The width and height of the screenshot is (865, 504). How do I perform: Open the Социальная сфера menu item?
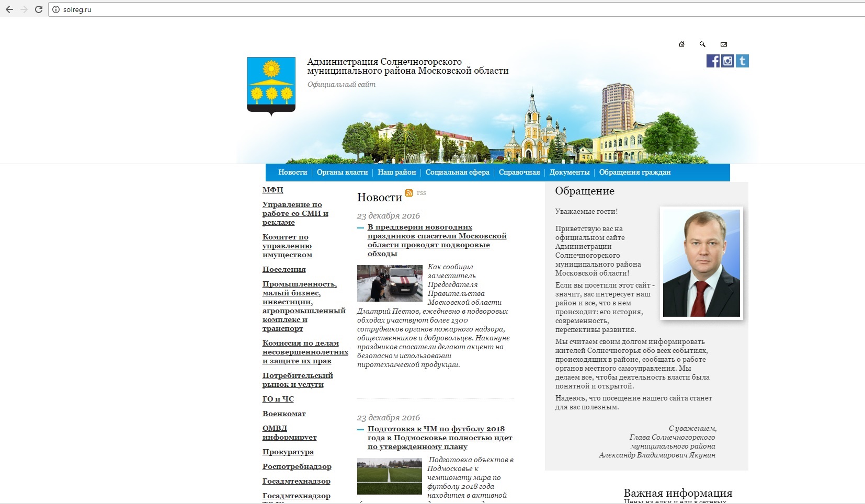457,172
